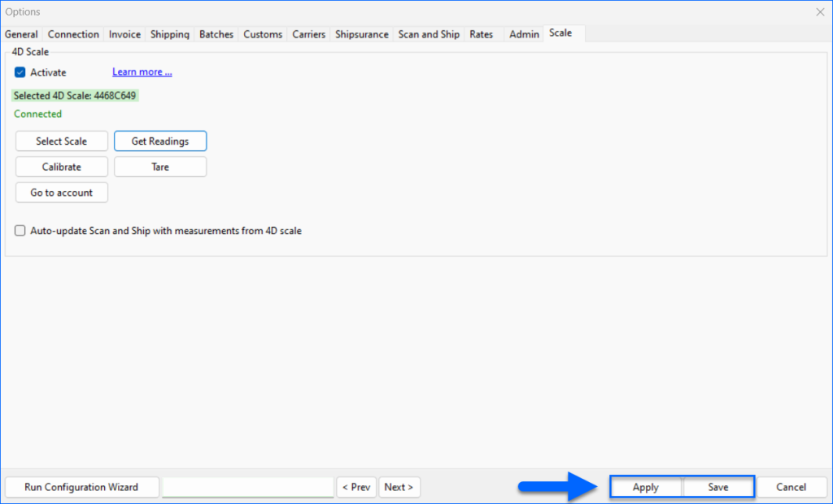
Task: Open the Shipsurance tab
Action: pyautogui.click(x=361, y=34)
